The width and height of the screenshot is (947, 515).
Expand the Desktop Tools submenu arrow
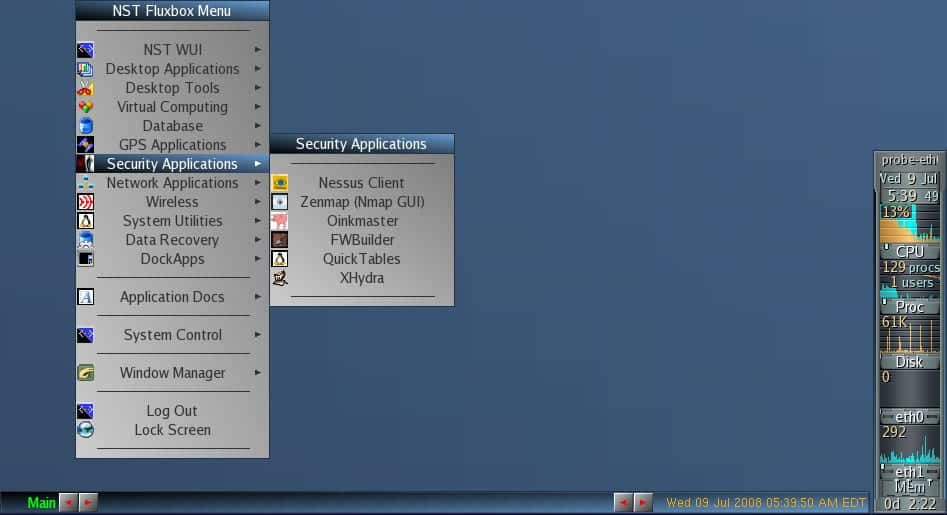click(x=258, y=88)
